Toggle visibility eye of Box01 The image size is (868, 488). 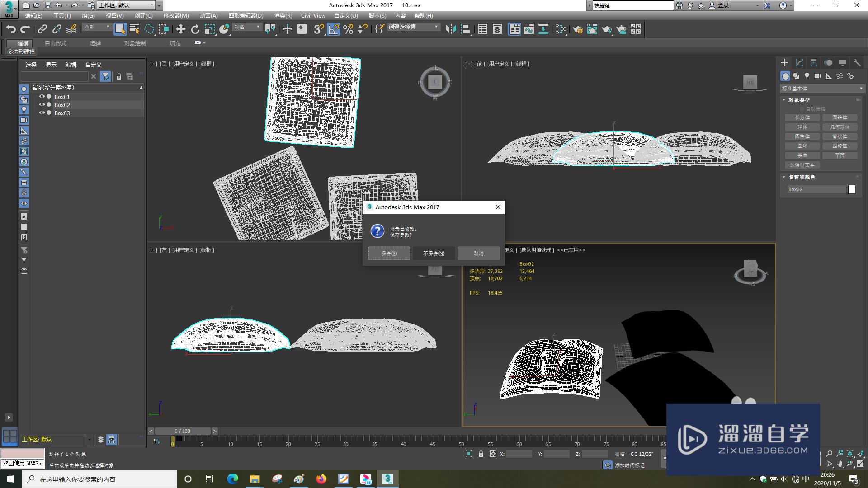tap(42, 97)
